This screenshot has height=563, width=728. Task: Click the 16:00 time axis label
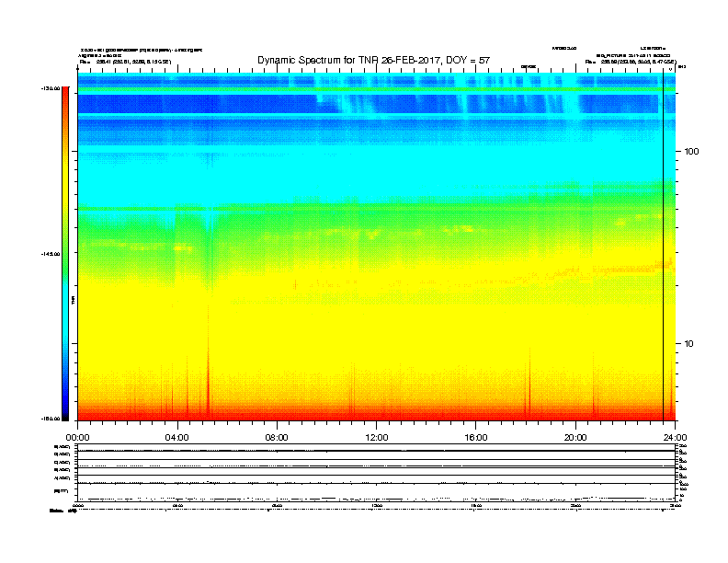[475, 437]
